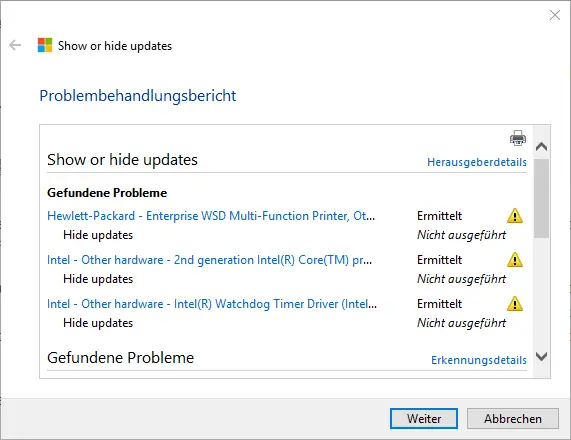Click the scroll up arrow
Viewport: 571px width, 440px height.
(x=542, y=146)
